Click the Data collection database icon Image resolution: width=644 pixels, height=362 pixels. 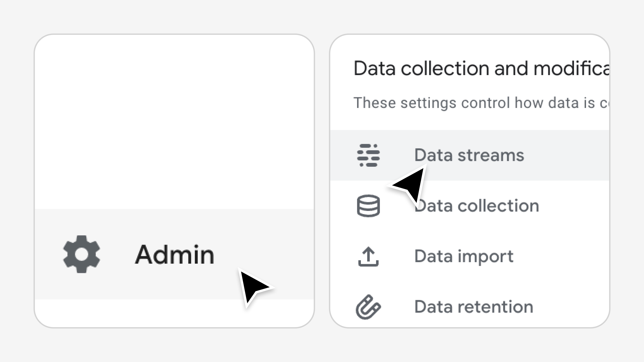point(368,206)
